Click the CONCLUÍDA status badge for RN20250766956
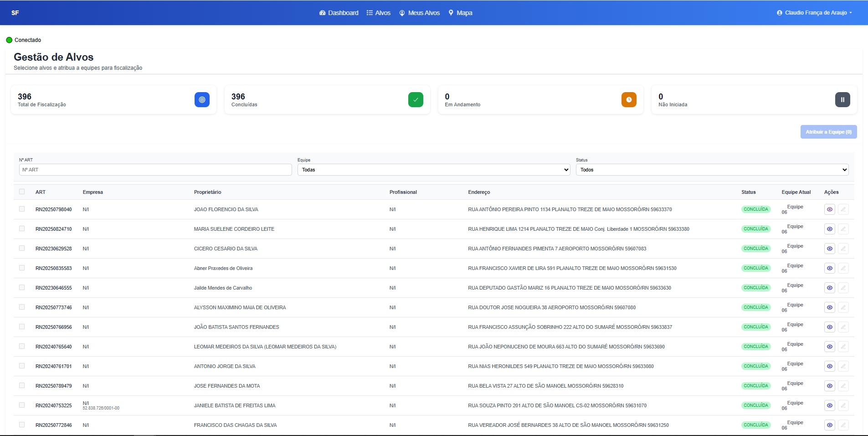Image resolution: width=868 pixels, height=436 pixels. pyautogui.click(x=755, y=327)
